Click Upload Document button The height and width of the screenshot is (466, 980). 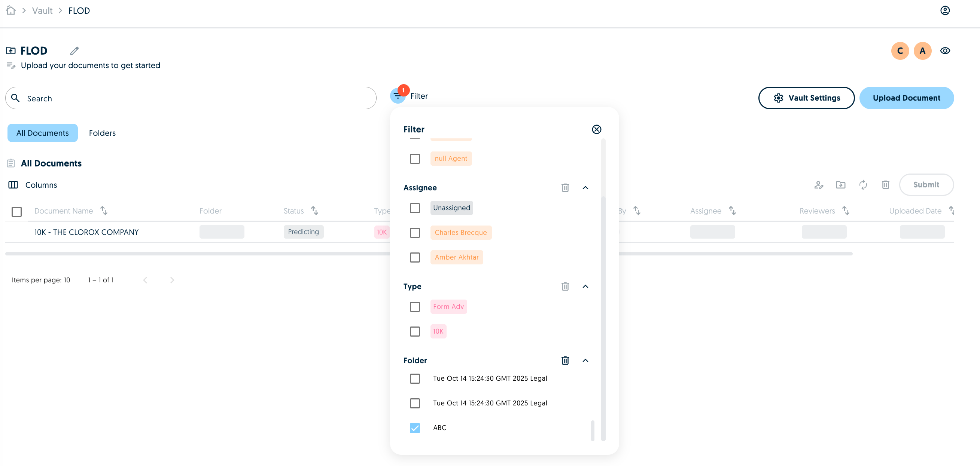907,98
